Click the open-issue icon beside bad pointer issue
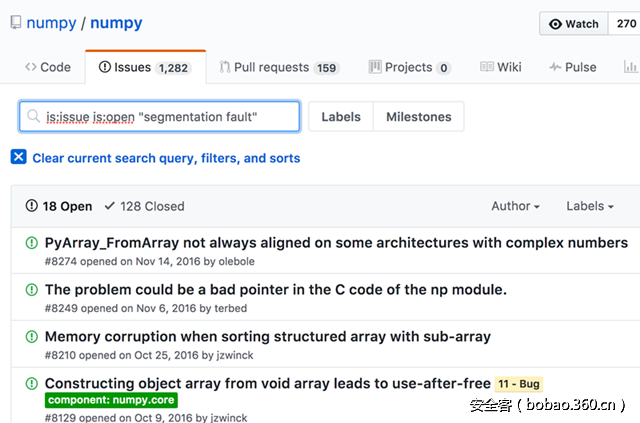 pyautogui.click(x=31, y=290)
